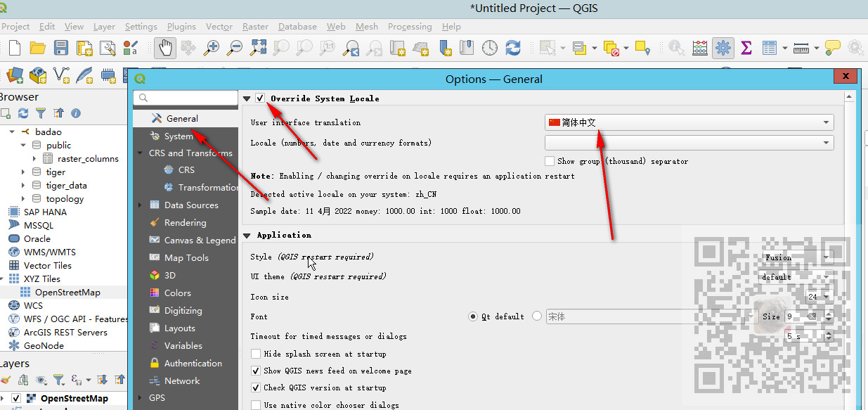Open the Project menu
This screenshot has height=410, width=868.
coord(15,27)
